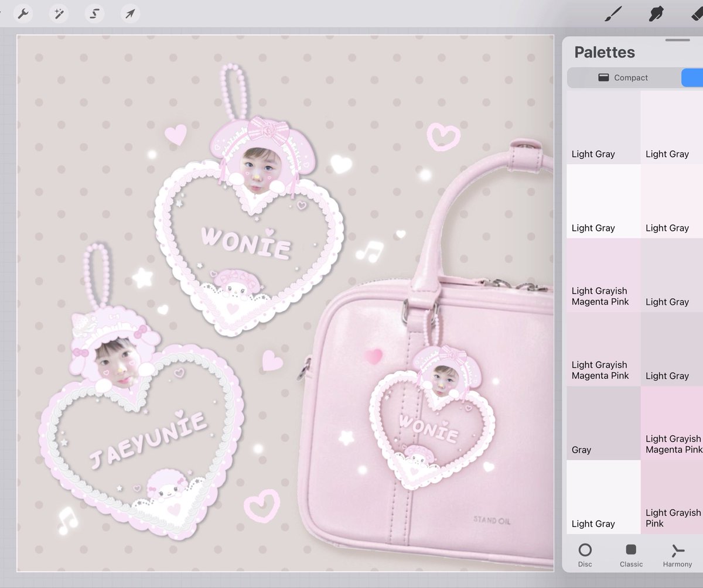Pick the top-left Light Gray swatch card

603,127
